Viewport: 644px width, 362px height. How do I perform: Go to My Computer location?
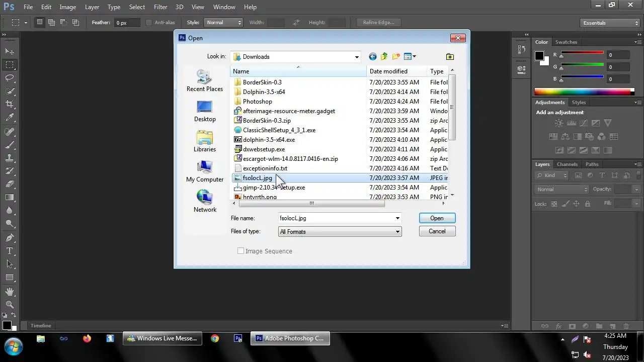click(204, 171)
